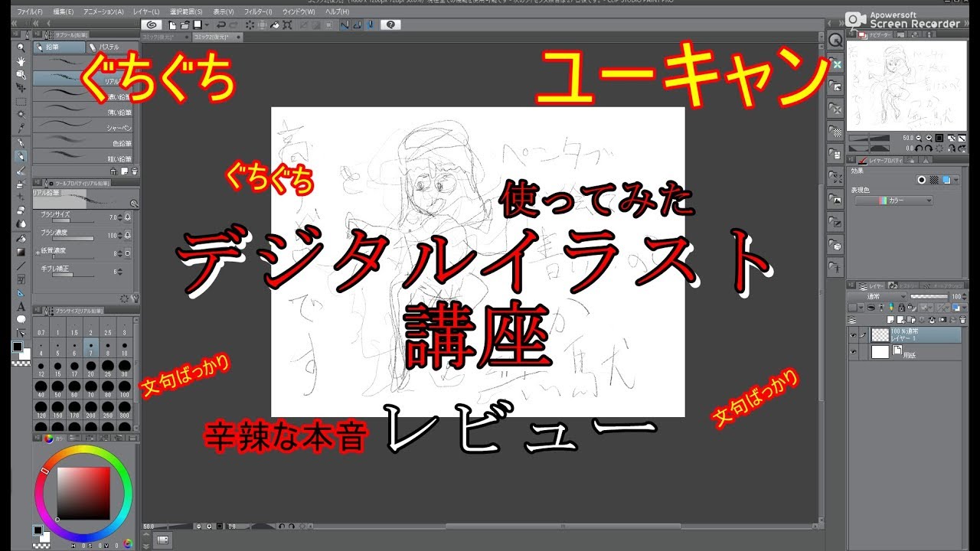Click the ブラシ濃度 slider bar
The height and width of the screenshot is (551, 980).
(x=71, y=240)
